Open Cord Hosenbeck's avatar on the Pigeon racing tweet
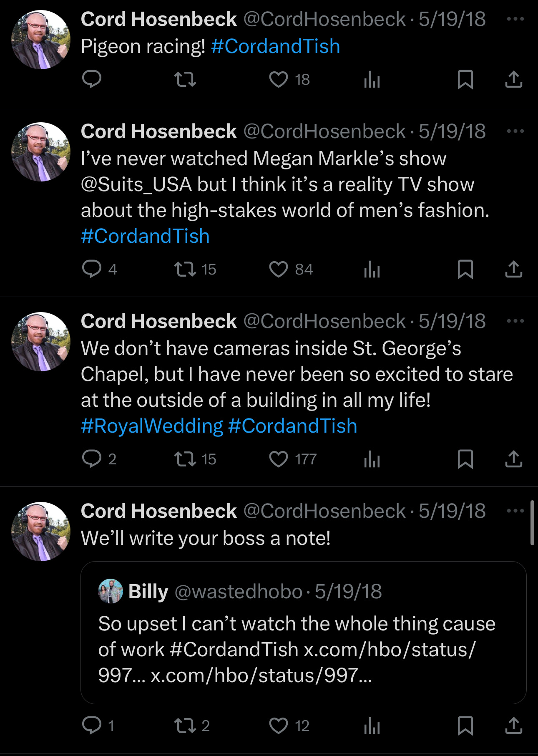 point(41,40)
